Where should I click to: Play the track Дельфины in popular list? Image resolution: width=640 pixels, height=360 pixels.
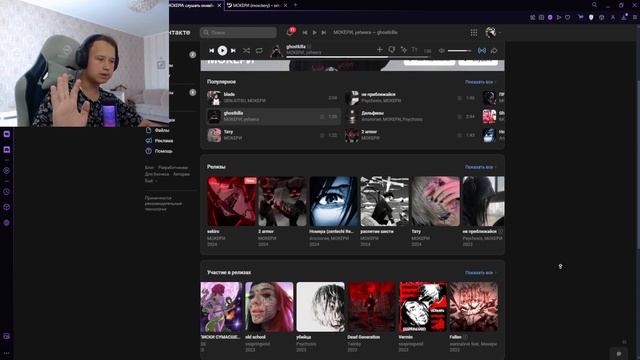click(x=411, y=116)
